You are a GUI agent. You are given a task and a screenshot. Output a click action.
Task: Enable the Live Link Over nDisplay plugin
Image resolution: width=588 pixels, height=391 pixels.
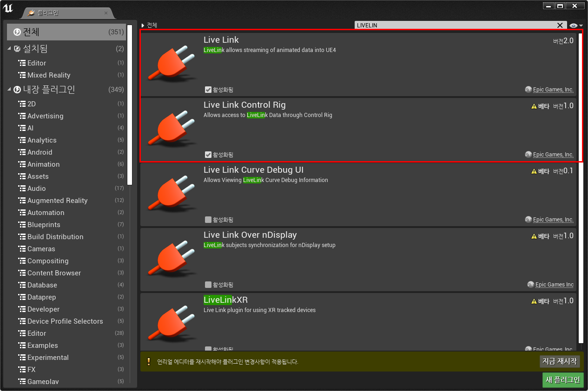[208, 285]
